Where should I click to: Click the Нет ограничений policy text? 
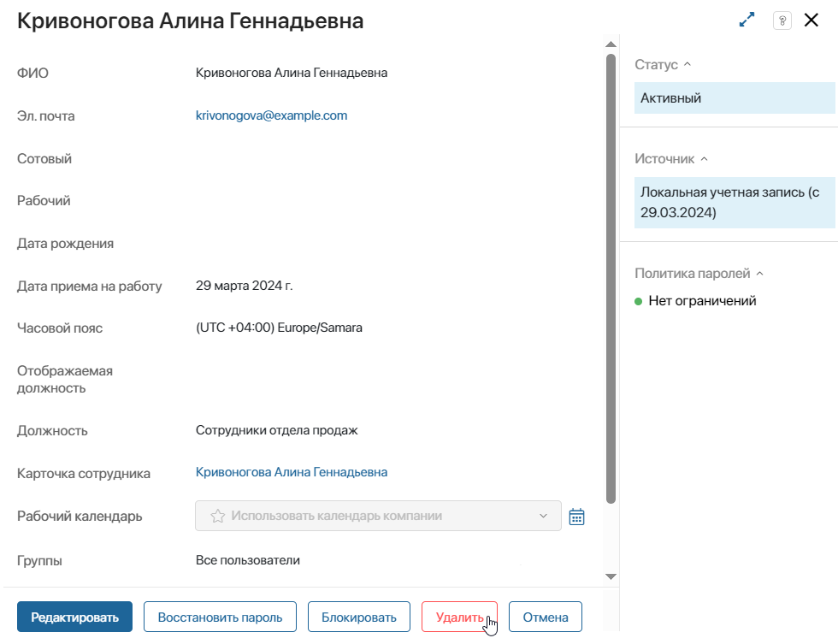coord(702,301)
